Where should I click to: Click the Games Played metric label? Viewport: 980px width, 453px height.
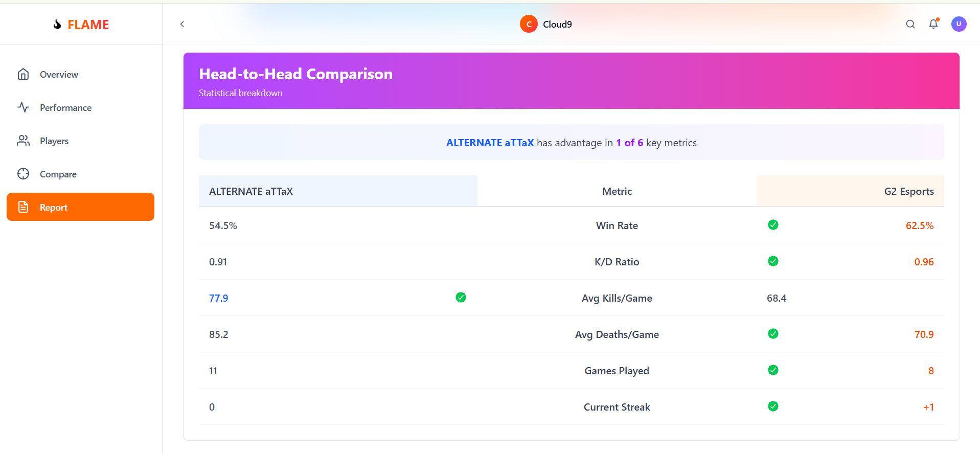617,371
